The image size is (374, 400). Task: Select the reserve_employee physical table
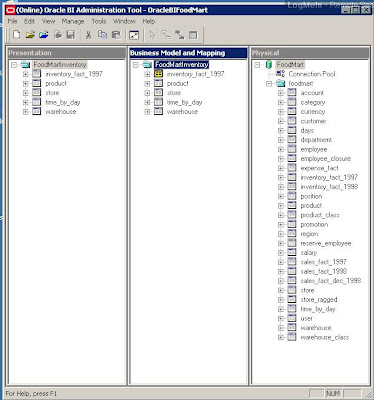[326, 243]
